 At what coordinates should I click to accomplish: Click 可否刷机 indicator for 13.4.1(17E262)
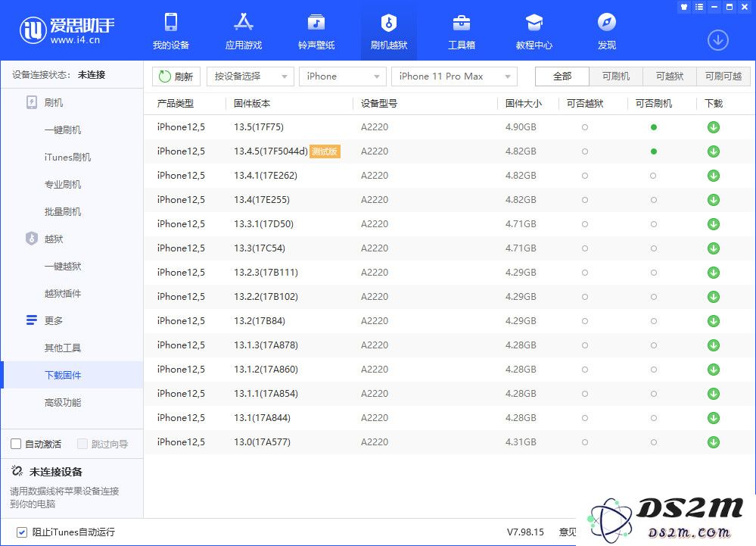tap(653, 176)
